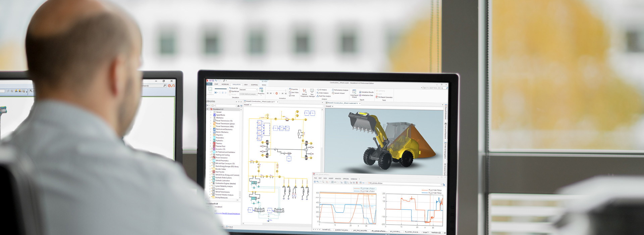
Task: Launch the Performance Analyzer
Action: (340, 90)
